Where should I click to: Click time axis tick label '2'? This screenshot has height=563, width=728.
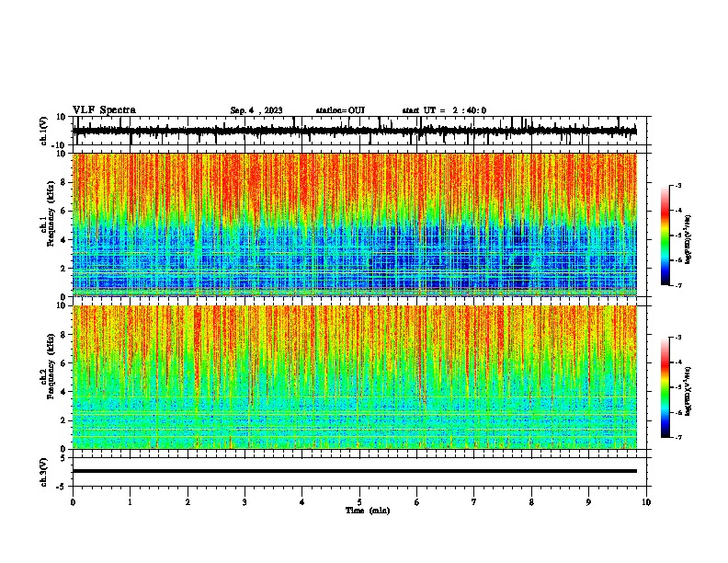(x=188, y=502)
